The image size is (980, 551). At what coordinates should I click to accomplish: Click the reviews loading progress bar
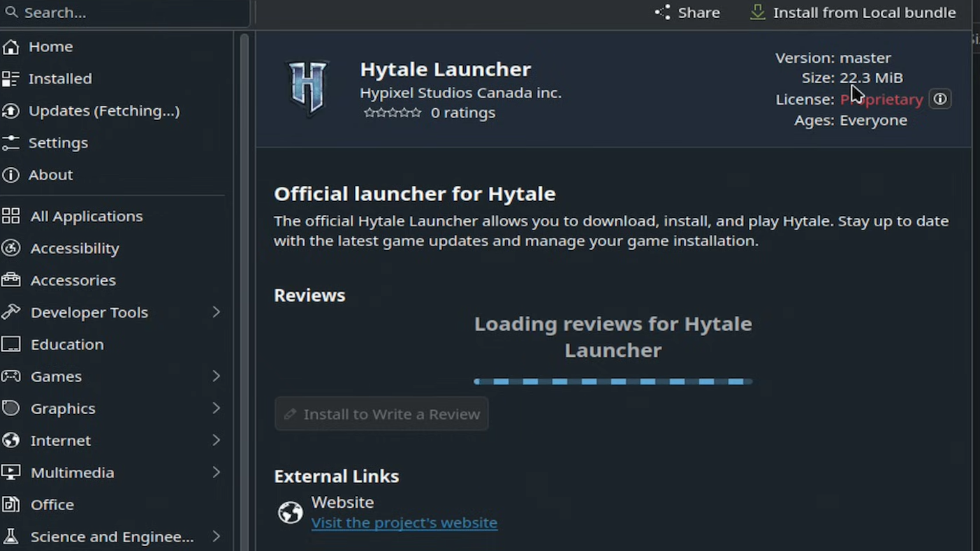pos(613,382)
